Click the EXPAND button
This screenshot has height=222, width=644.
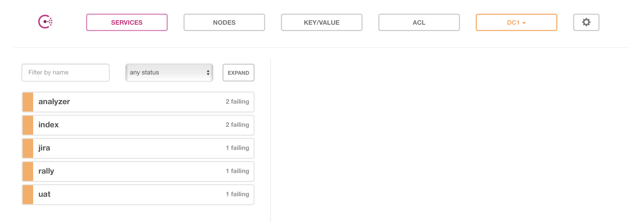pyautogui.click(x=238, y=73)
